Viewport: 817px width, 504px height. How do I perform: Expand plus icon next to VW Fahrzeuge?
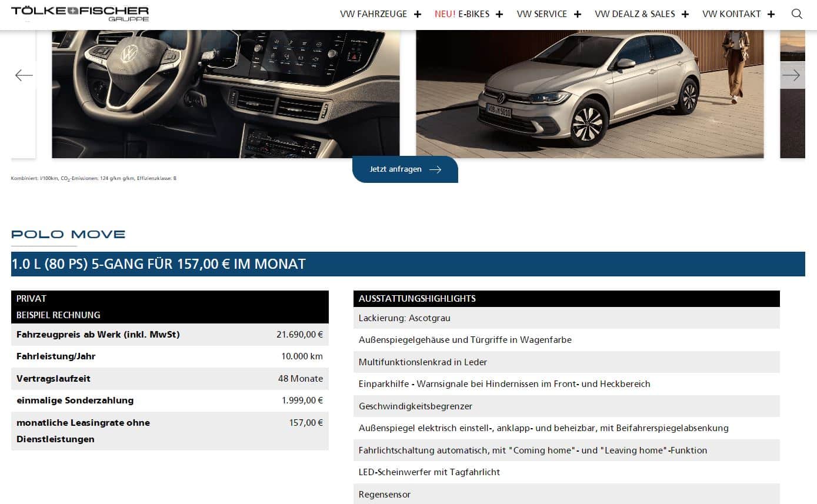[418, 14]
